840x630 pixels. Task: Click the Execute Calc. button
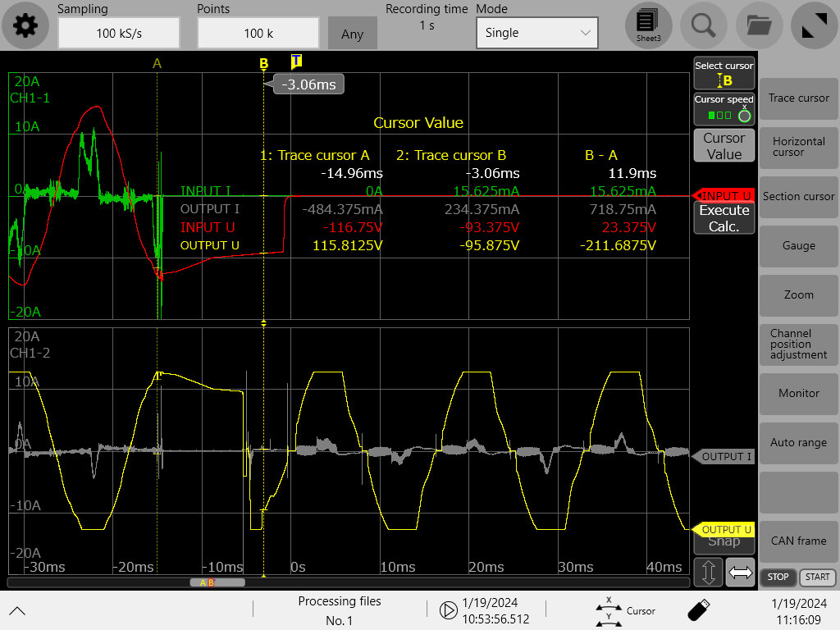pos(724,218)
